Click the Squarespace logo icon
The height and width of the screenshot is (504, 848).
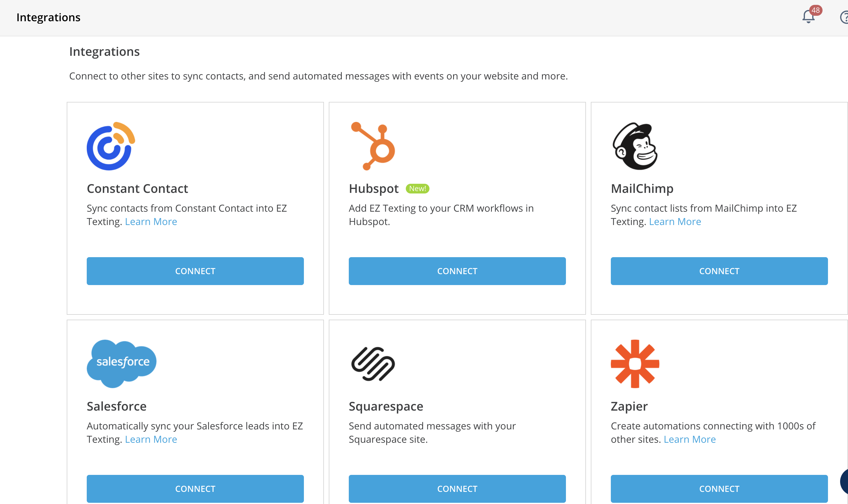(x=373, y=364)
